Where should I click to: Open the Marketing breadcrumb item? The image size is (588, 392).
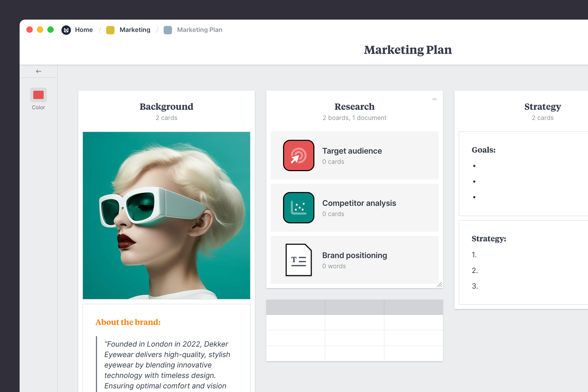[135, 30]
